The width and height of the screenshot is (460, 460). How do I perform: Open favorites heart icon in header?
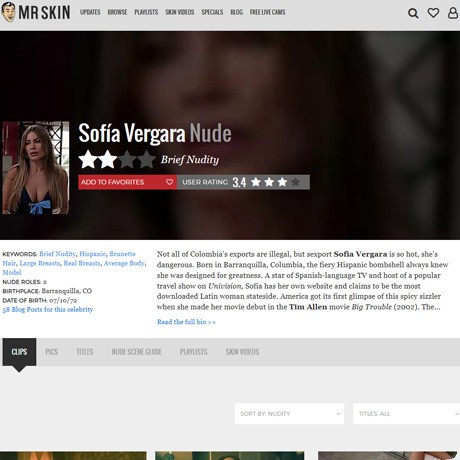click(x=433, y=13)
